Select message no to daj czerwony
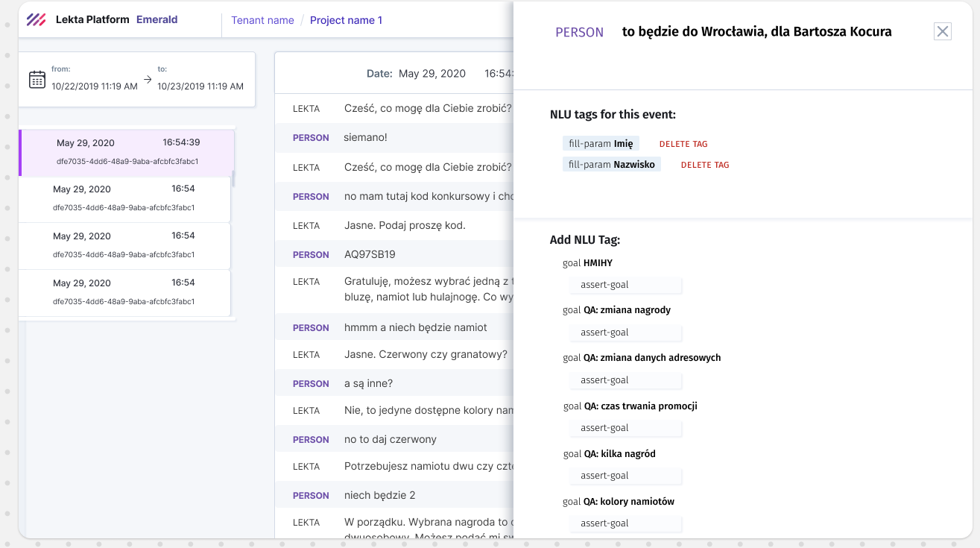Viewport: 980px width, 548px height. [393, 439]
